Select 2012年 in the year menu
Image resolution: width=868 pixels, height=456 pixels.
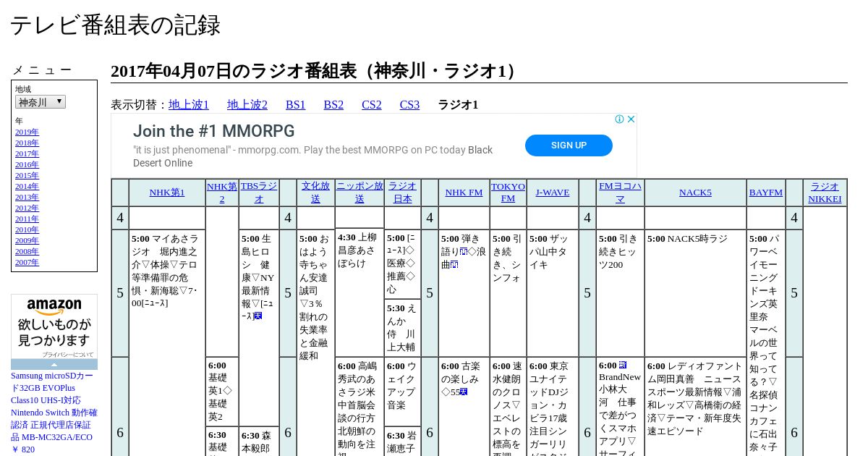tap(27, 208)
